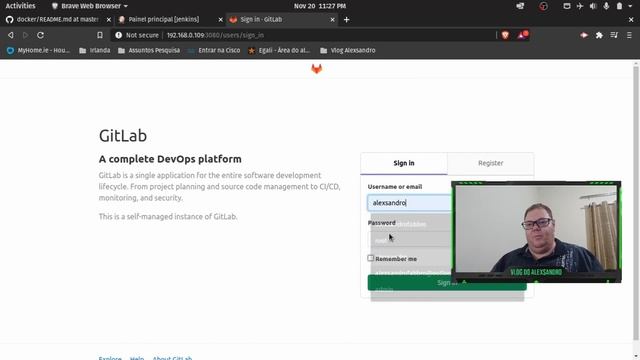Open the clock showing Nov 20 11:27 PM
Image resolution: width=640 pixels, height=360 pixels.
(320, 6)
